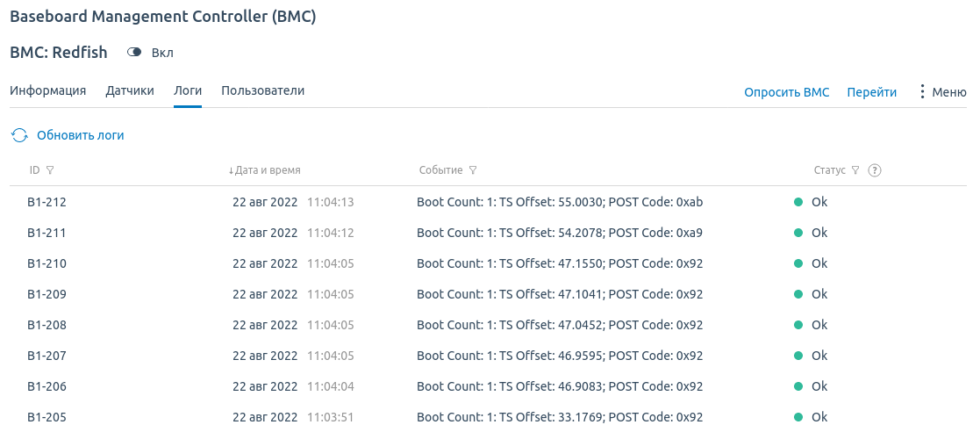Click the Опросить BMC link
980x432 pixels.
(787, 92)
